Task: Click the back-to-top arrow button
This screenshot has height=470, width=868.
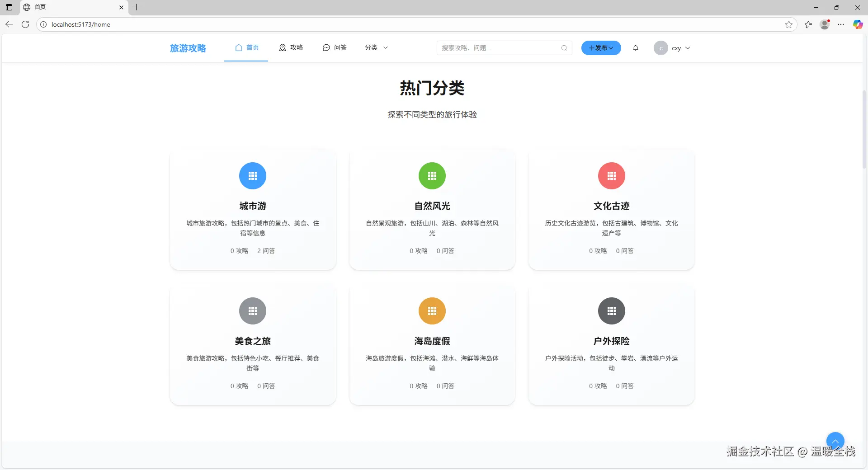Action: [x=835, y=441]
